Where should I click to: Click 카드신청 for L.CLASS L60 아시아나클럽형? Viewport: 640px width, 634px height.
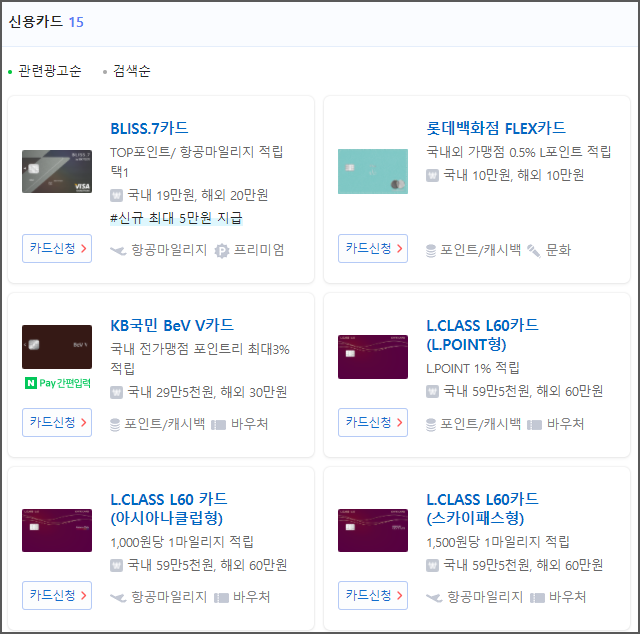point(57,595)
